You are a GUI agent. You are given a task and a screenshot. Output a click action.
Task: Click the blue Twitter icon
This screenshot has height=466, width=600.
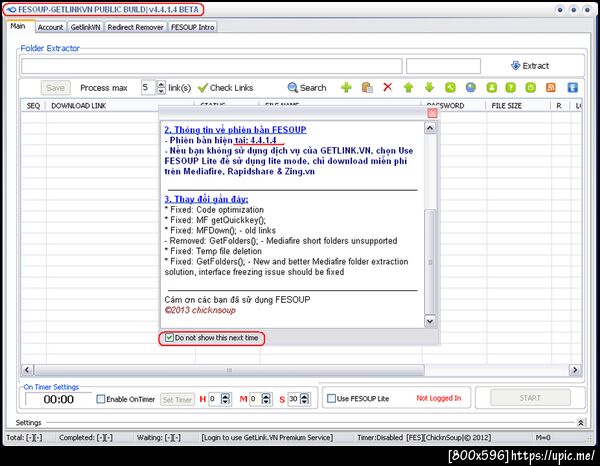tap(572, 88)
